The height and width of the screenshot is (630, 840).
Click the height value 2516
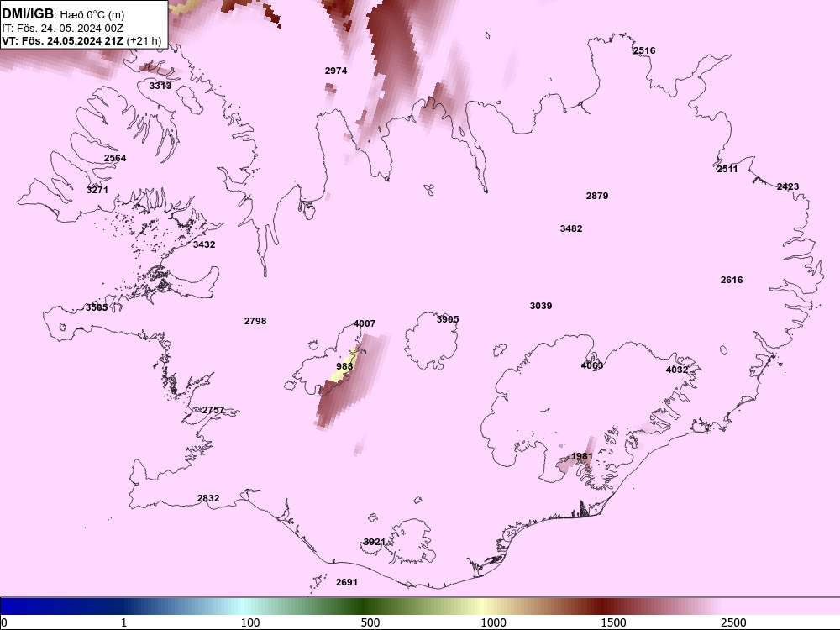point(644,51)
